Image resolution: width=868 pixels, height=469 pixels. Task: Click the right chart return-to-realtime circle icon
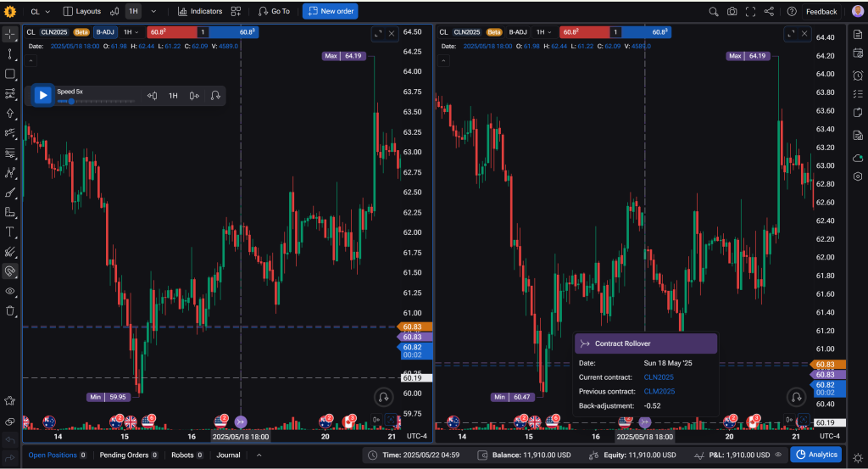click(796, 396)
